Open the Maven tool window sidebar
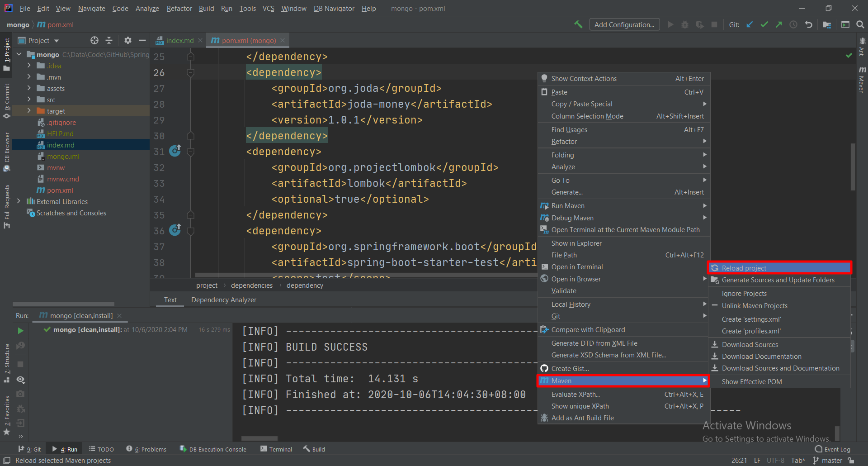 point(862,80)
